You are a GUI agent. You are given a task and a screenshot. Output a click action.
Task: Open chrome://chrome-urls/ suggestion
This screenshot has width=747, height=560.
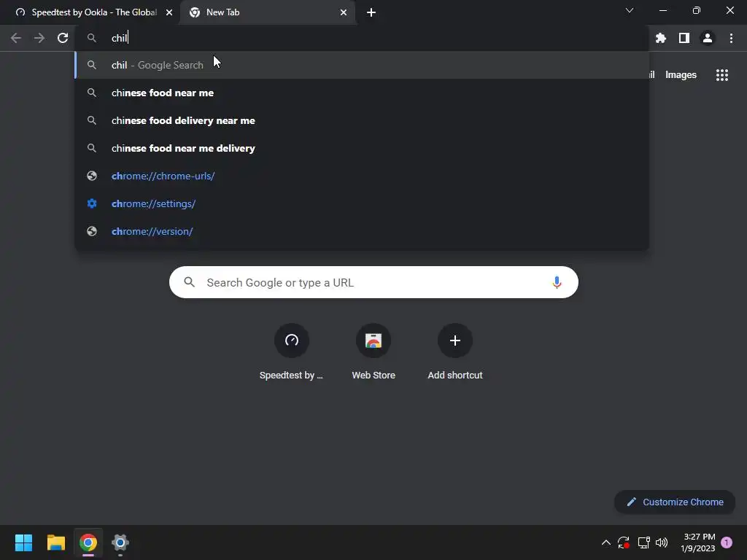click(x=362, y=176)
